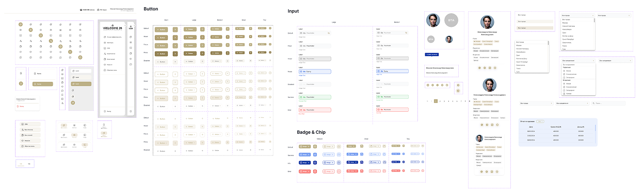Click the red Medium input in Error state
The width and height of the screenshot is (644, 192).
393,110
